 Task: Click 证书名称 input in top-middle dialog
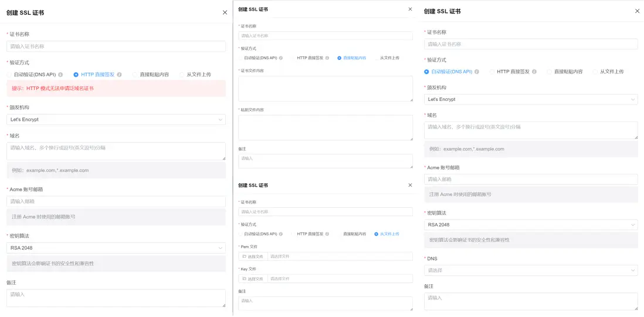[x=326, y=36]
